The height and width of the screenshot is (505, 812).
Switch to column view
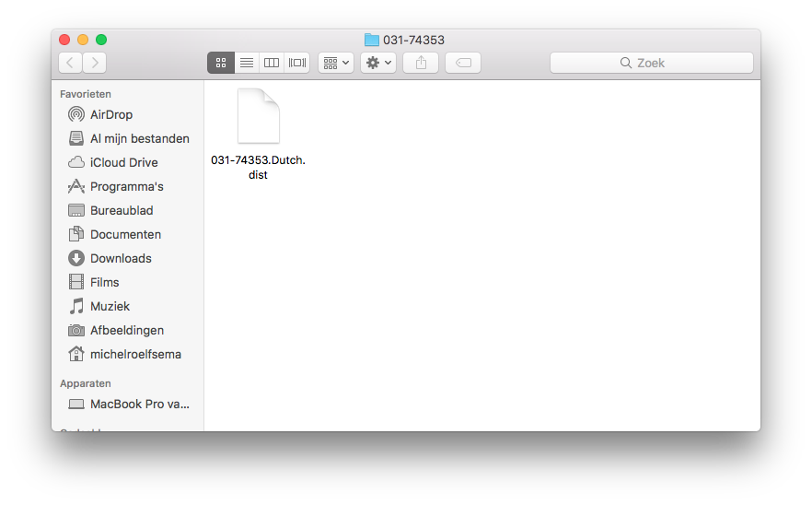[x=272, y=63]
